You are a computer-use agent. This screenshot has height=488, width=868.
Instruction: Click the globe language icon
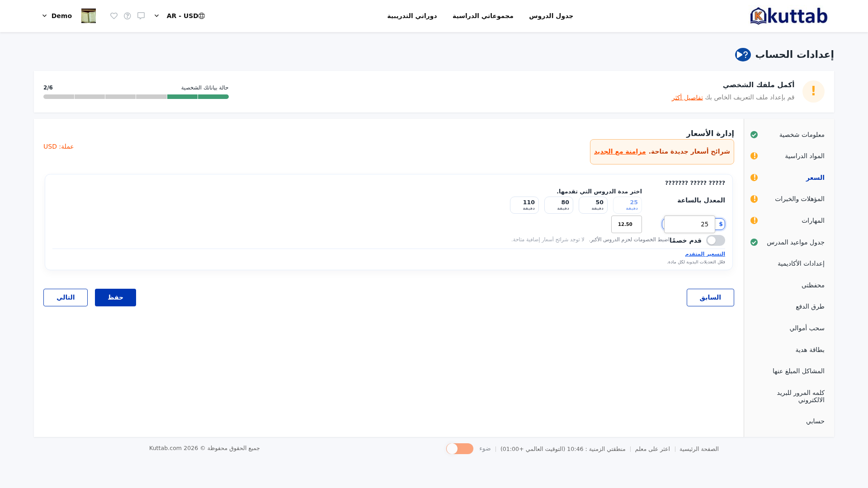202,16
